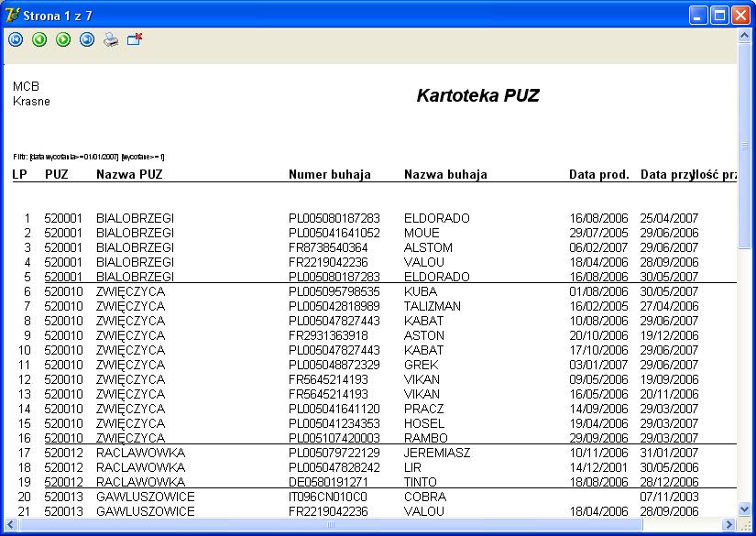Click bull number PL005041641120
756x536 pixels.
(x=334, y=409)
